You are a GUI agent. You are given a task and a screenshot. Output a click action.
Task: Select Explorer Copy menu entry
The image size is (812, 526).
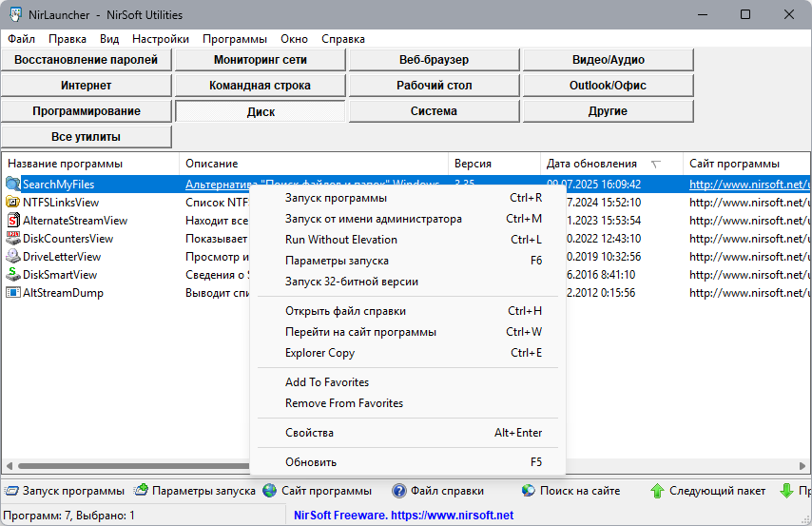coord(408,353)
